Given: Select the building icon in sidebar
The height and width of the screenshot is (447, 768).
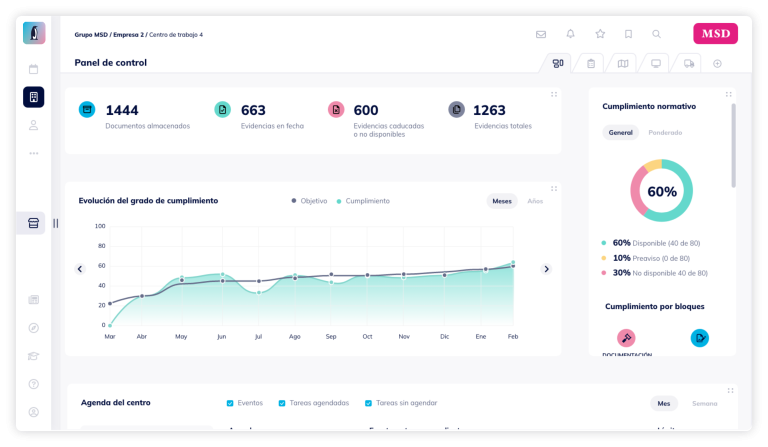Looking at the screenshot, I should click(33, 97).
